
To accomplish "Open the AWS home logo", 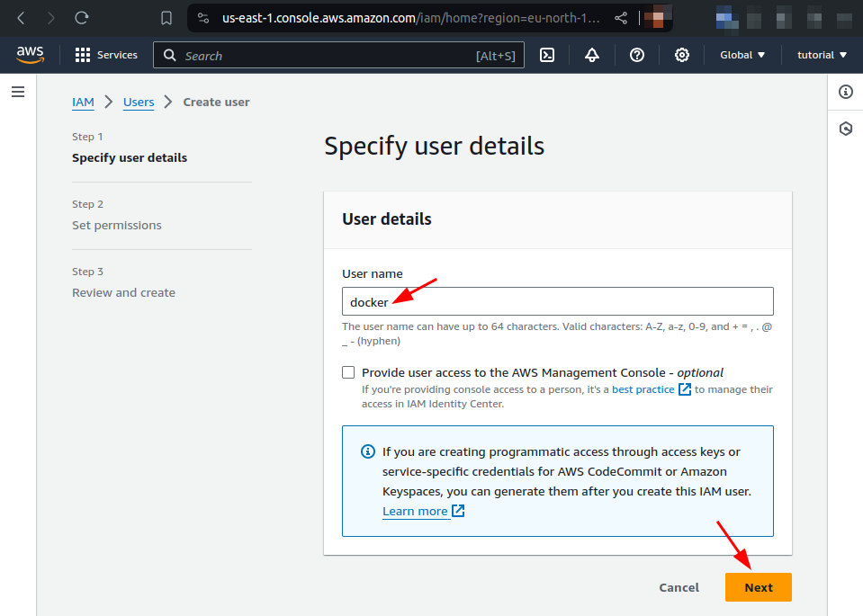I will tap(30, 55).
